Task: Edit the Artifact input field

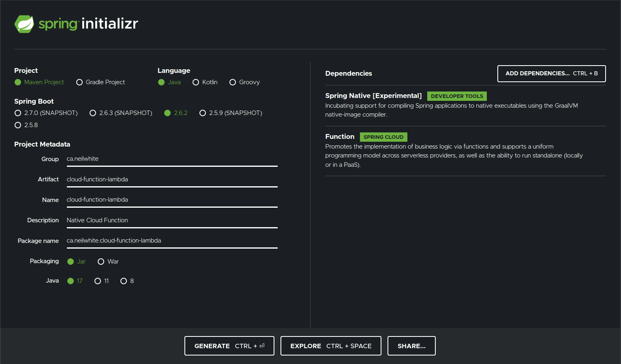Action: tap(172, 179)
